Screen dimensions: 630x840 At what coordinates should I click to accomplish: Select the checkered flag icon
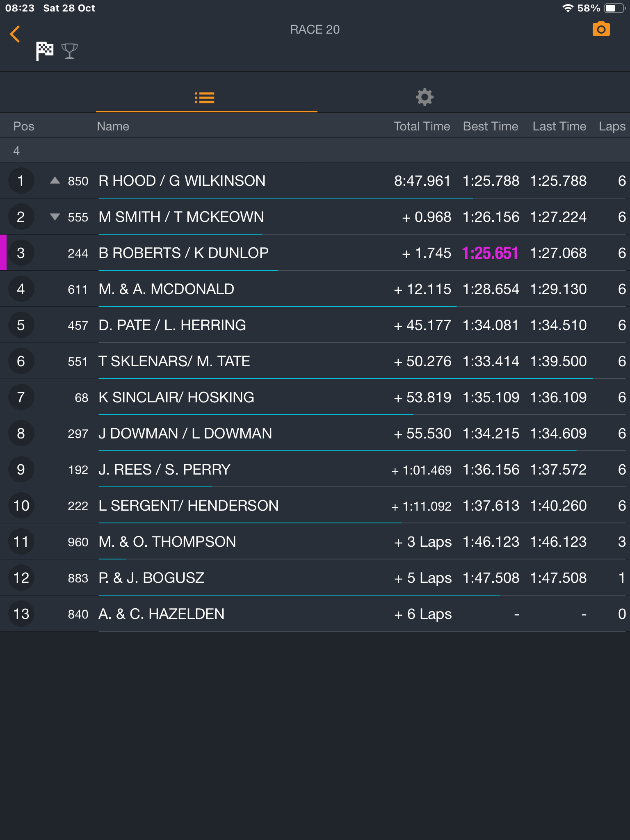45,51
